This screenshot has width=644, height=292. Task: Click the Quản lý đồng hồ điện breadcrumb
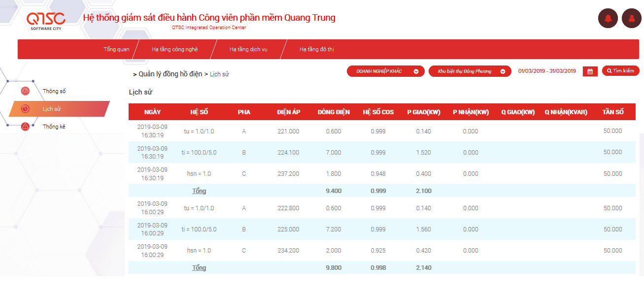pyautogui.click(x=170, y=74)
